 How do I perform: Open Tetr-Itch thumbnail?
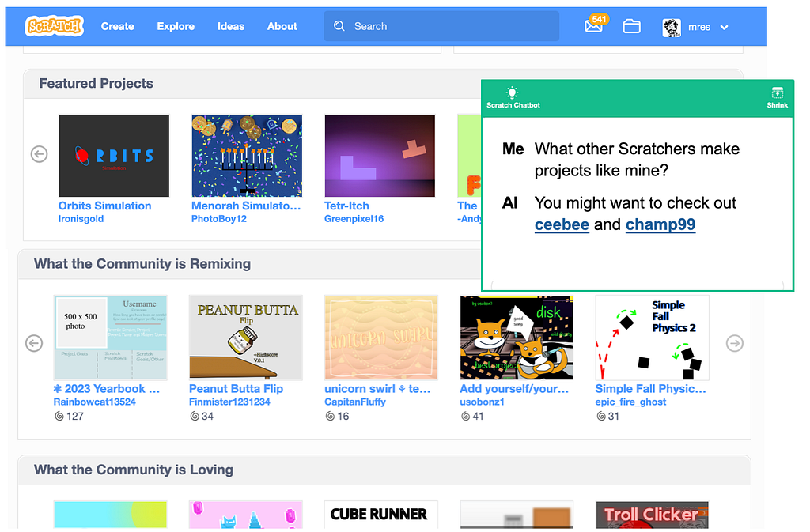pos(380,155)
